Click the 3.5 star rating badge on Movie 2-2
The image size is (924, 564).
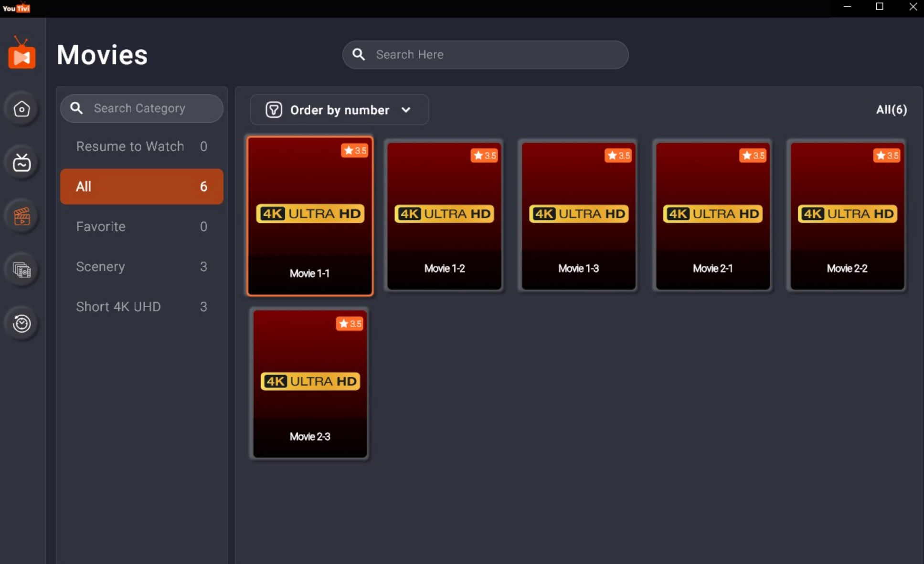pyautogui.click(x=887, y=156)
